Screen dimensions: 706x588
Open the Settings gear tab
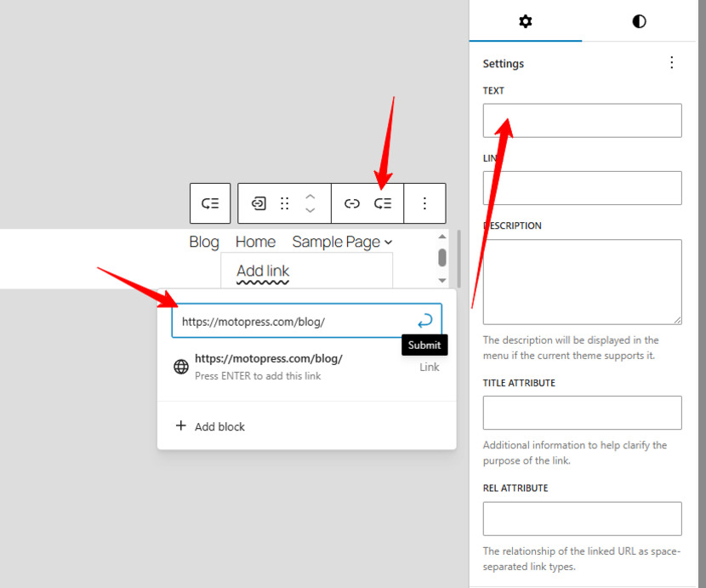(x=526, y=21)
